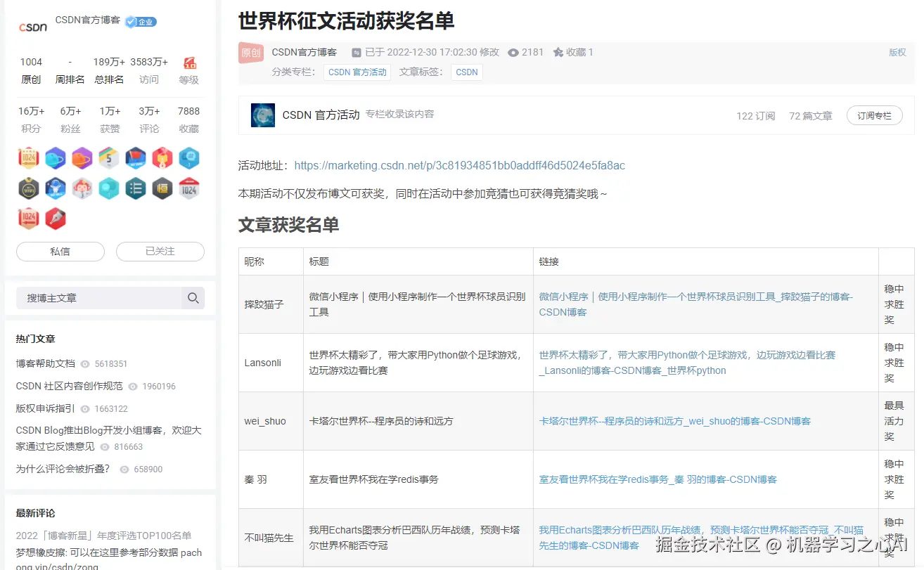Select the CSDN article tag
This screenshot has width=924, height=570.
[x=467, y=72]
